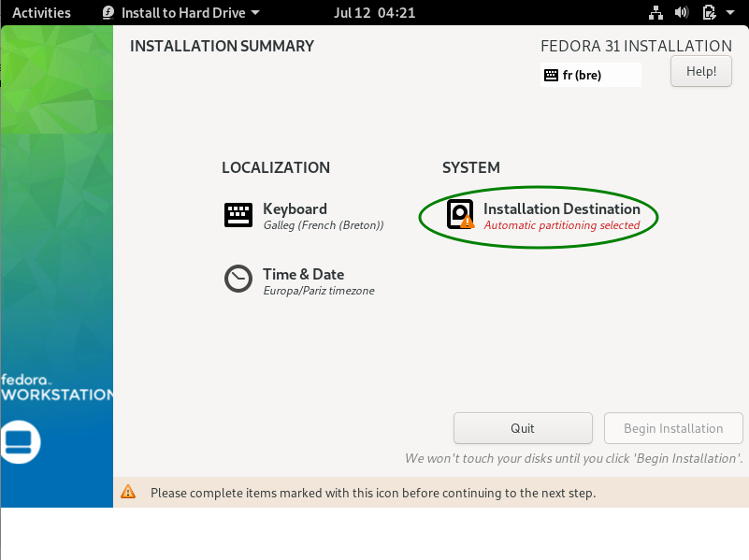Image resolution: width=749 pixels, height=560 pixels.
Task: Open the Keyboard spoke label
Action: [295, 208]
